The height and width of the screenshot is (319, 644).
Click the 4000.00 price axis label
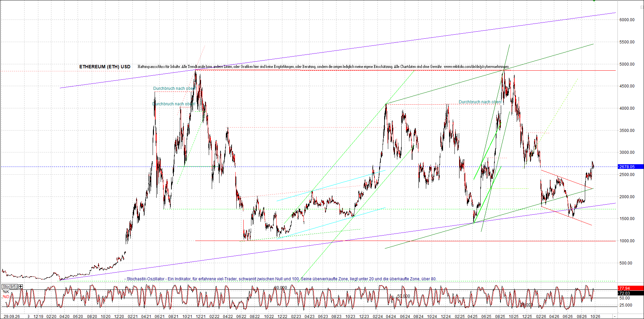coord(627,108)
